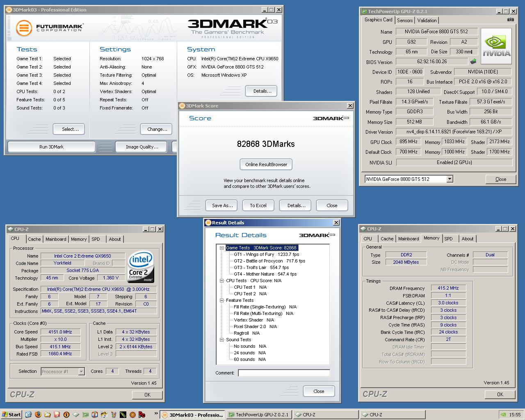Open the Processor #1 selection dropdown

[x=81, y=372]
